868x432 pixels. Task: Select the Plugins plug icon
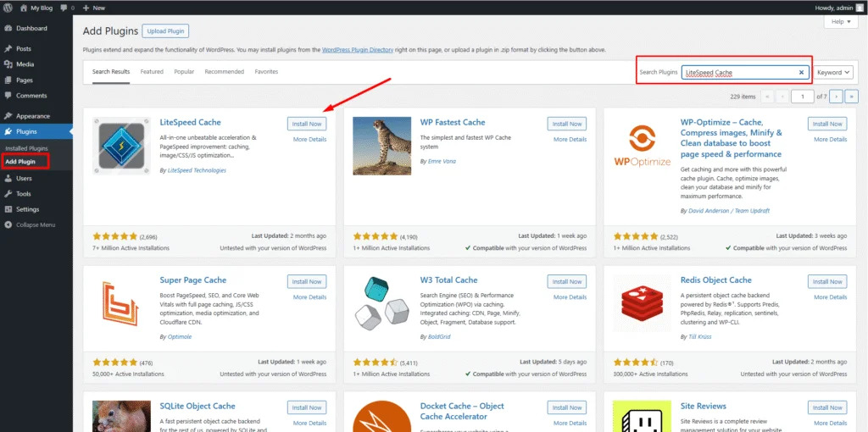coord(8,131)
